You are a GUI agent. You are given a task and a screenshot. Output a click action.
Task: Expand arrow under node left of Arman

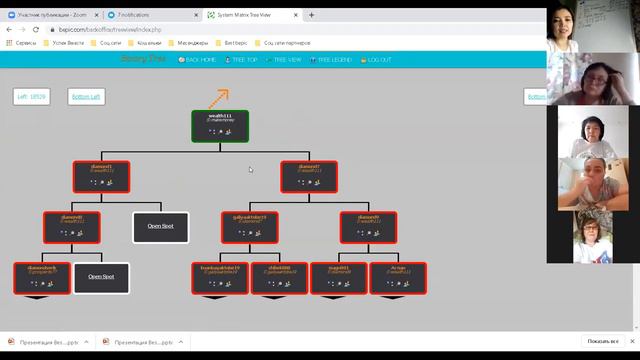click(333, 297)
